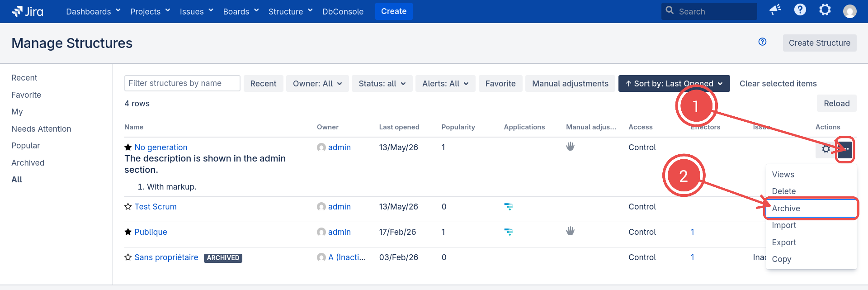This screenshot has width=868, height=290.
Task: Focus the Filter structures by name field
Action: click(x=182, y=83)
